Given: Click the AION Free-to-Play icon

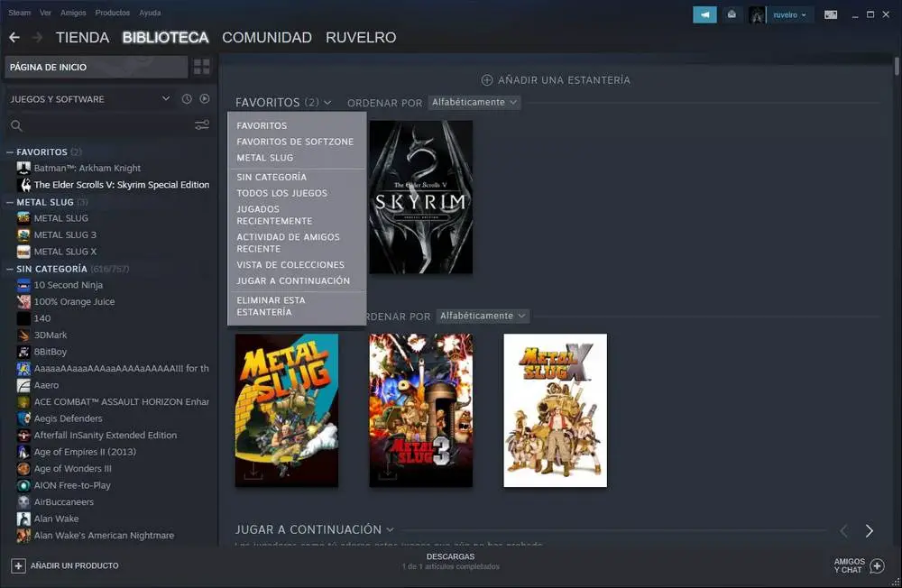Looking at the screenshot, I should click(x=23, y=485).
